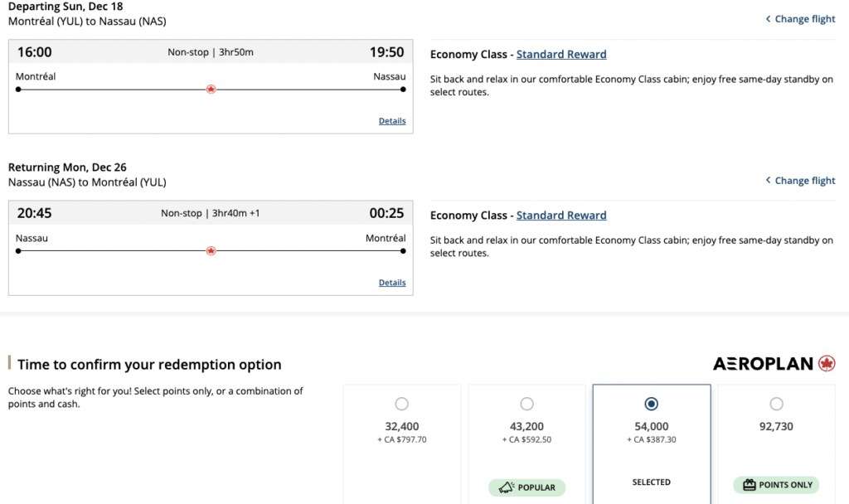Click the maple leaf icon on departing flight line
The width and height of the screenshot is (849, 504).
[x=211, y=90]
